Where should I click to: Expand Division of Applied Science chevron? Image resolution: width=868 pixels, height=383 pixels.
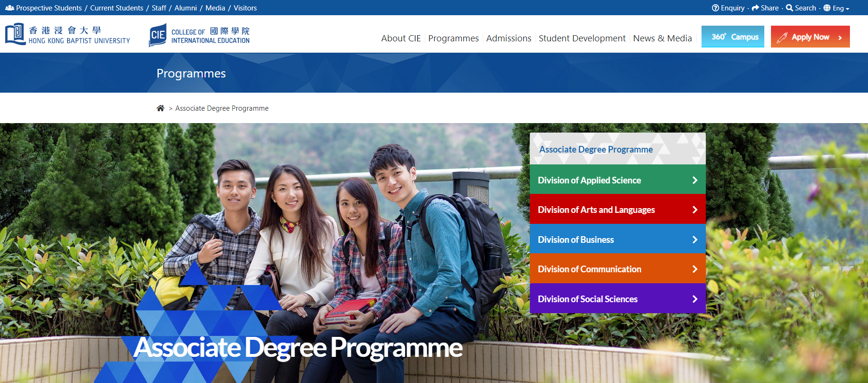tap(695, 180)
